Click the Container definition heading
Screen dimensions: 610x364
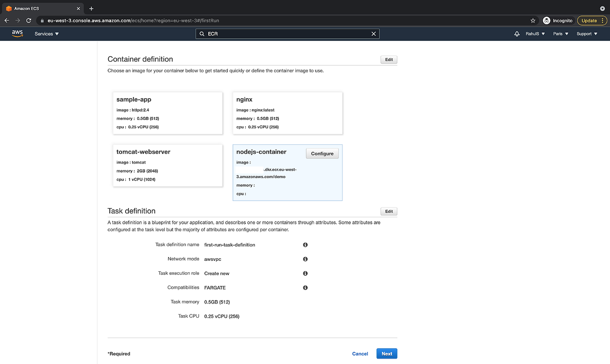[140, 59]
